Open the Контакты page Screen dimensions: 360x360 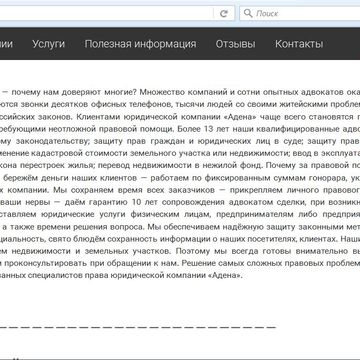[x=299, y=44]
